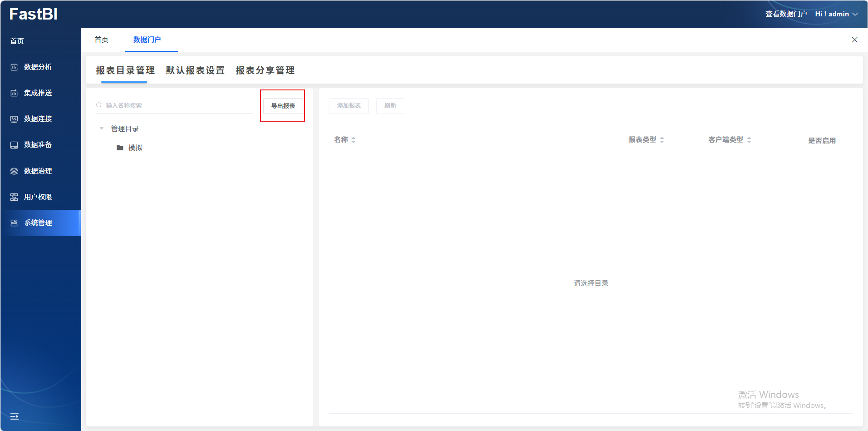Open 数据治理 layers icon in sidebar
868x431 pixels.
click(x=14, y=171)
